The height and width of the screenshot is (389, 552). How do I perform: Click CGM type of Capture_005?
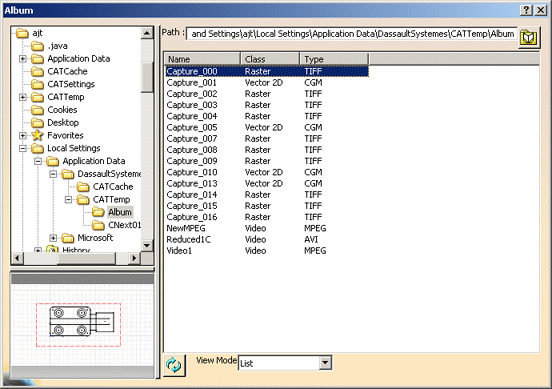[313, 127]
